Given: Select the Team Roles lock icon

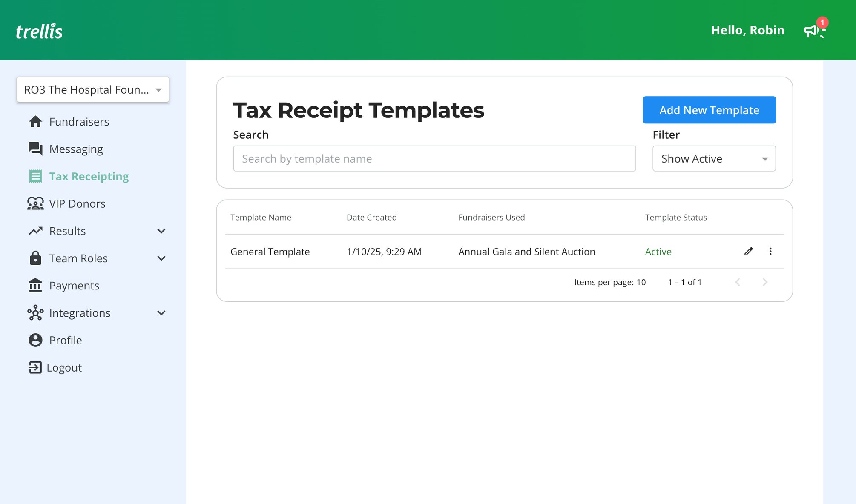Looking at the screenshot, I should point(35,258).
